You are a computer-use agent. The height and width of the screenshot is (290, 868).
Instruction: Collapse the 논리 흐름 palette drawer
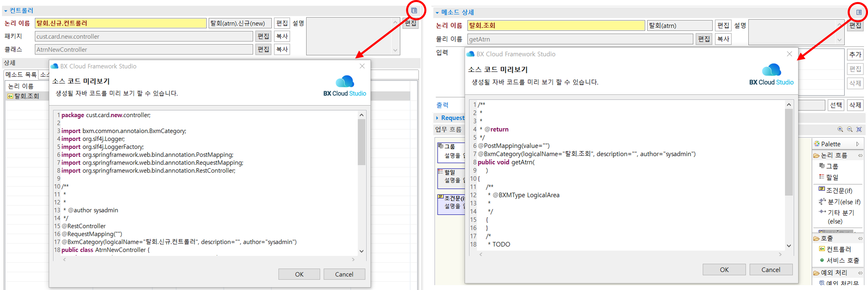coord(834,155)
